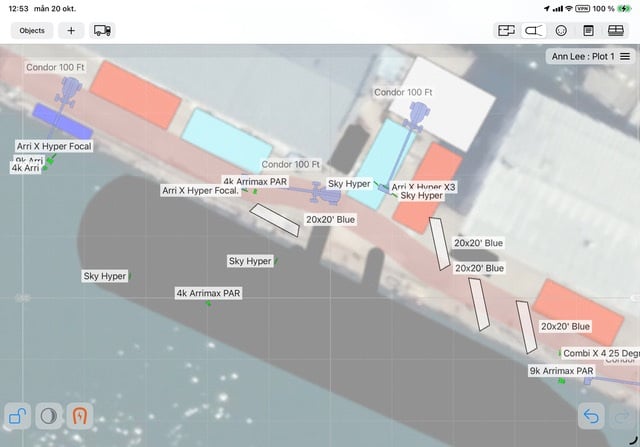640x447 pixels.
Task: Select the Arri X Hyper Focal label top-left
Action: click(56, 146)
